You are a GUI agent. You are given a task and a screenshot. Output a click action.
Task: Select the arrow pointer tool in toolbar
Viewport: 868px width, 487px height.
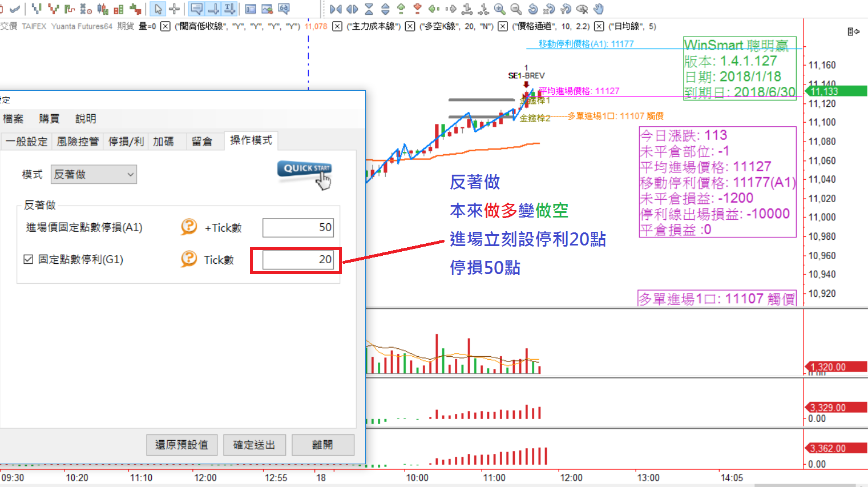point(158,9)
